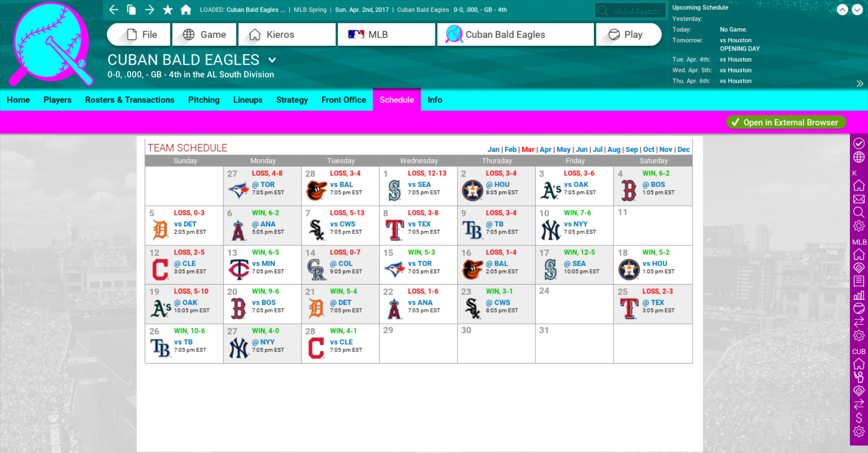Expand the upcoming schedule double-chevron arrow

[859, 84]
